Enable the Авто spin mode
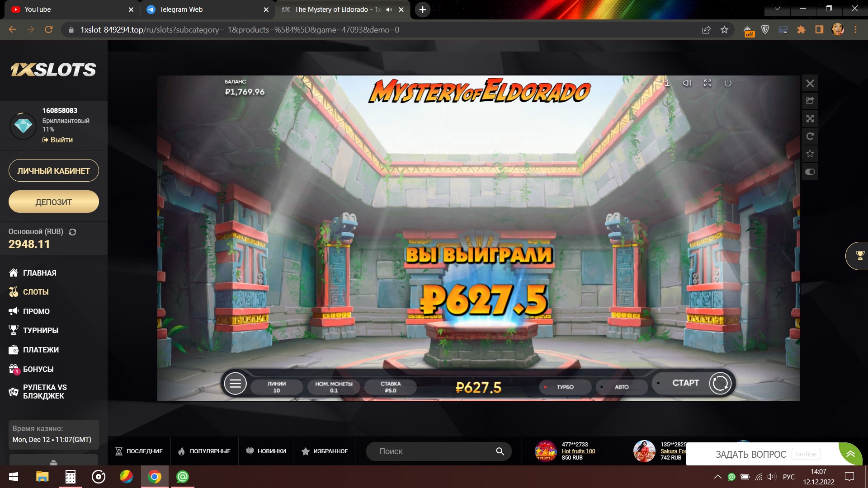868x488 pixels. (621, 387)
